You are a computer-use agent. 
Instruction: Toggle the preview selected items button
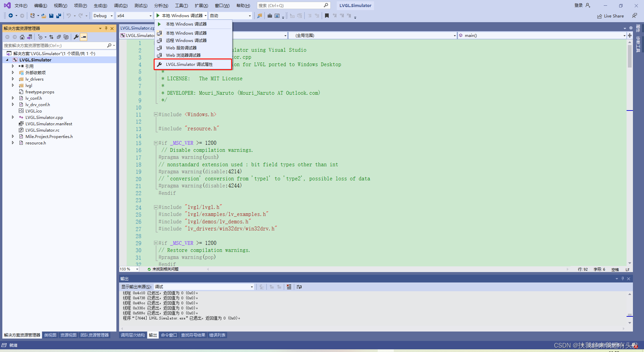[x=84, y=37]
